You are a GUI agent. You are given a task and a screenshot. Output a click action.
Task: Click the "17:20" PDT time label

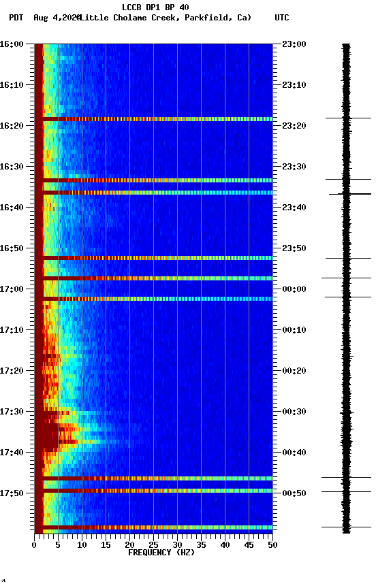[x=12, y=371]
